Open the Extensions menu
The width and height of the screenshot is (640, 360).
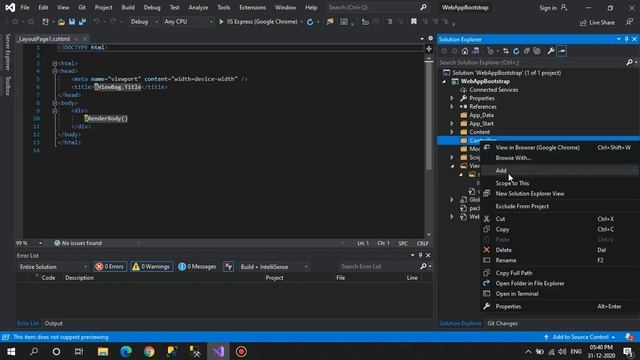click(252, 7)
